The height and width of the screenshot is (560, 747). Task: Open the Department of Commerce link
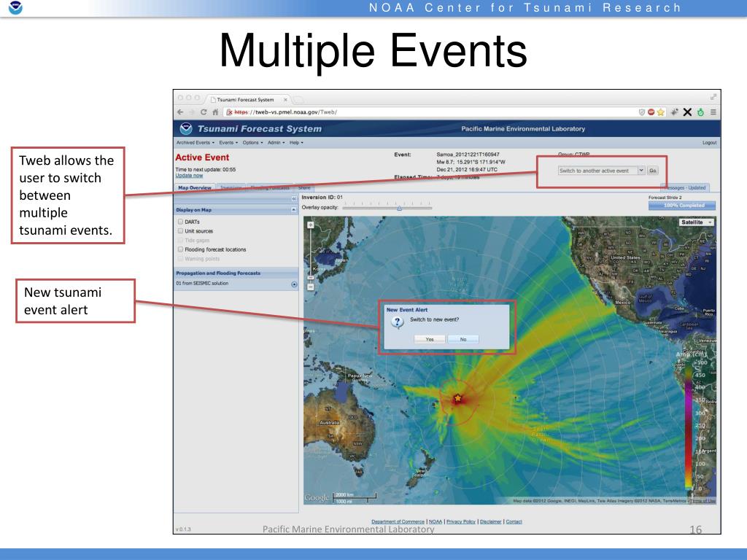pos(398,521)
